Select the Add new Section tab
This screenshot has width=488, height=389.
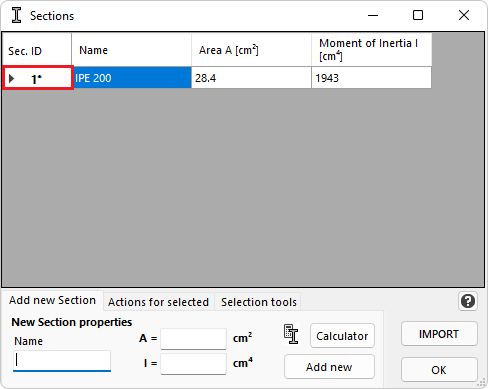pos(53,300)
